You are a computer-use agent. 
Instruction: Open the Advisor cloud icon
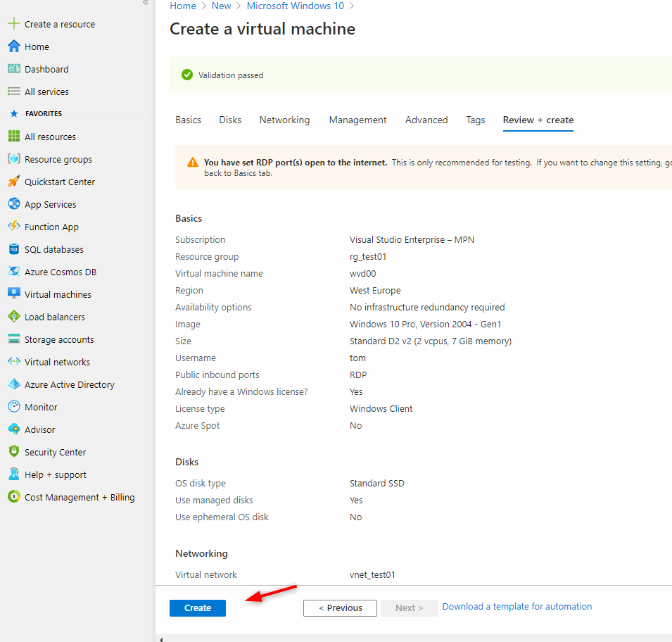[13, 429]
